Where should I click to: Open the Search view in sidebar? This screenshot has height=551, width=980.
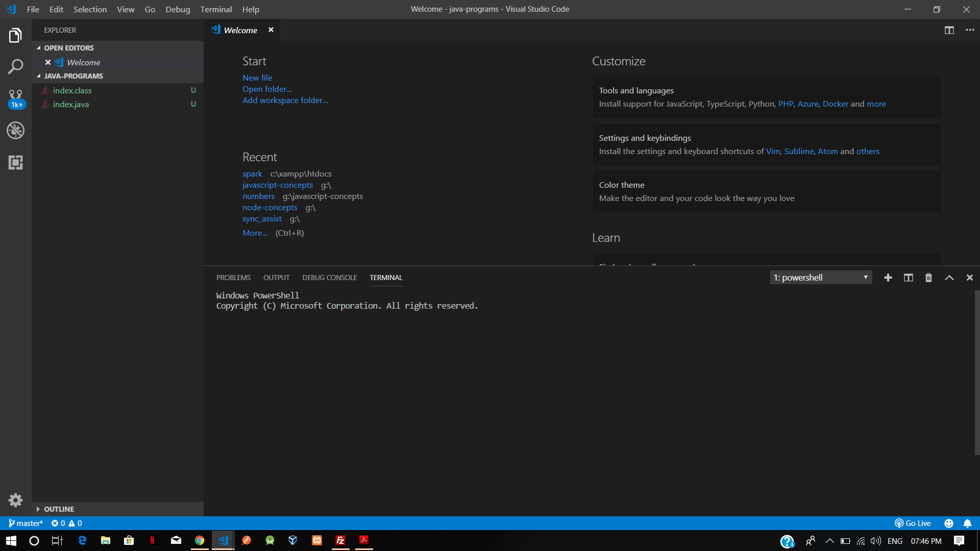[x=15, y=66]
